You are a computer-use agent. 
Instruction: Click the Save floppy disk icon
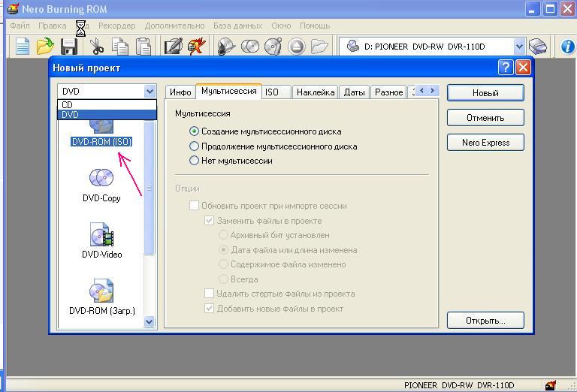pos(69,47)
